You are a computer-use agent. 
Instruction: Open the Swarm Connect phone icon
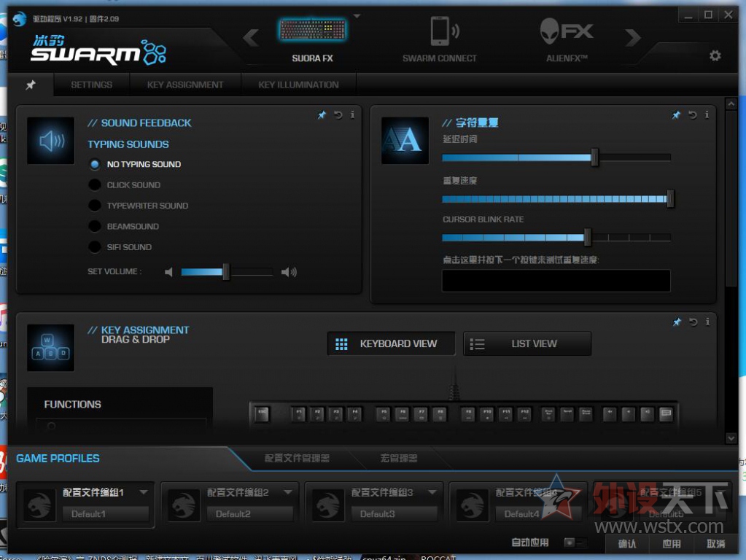[440, 32]
